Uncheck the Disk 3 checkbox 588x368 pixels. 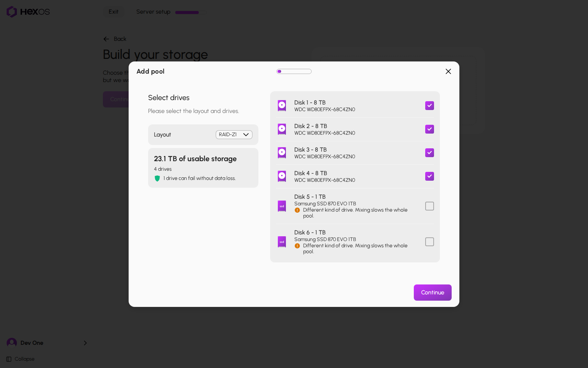coord(430,153)
